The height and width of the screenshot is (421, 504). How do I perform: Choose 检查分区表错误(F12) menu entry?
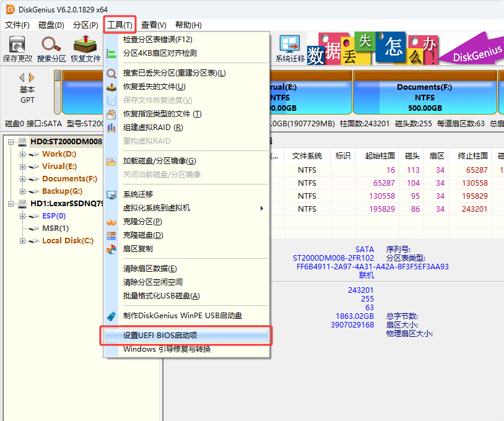point(186,40)
